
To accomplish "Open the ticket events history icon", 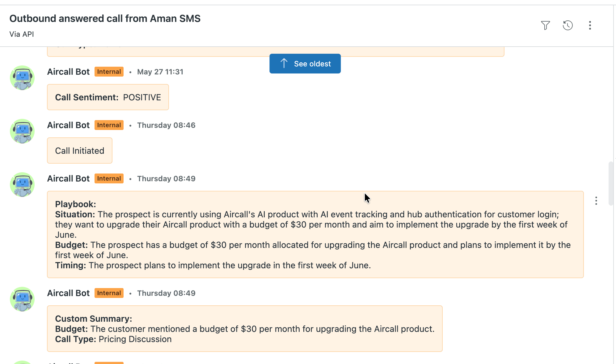I will pyautogui.click(x=568, y=25).
